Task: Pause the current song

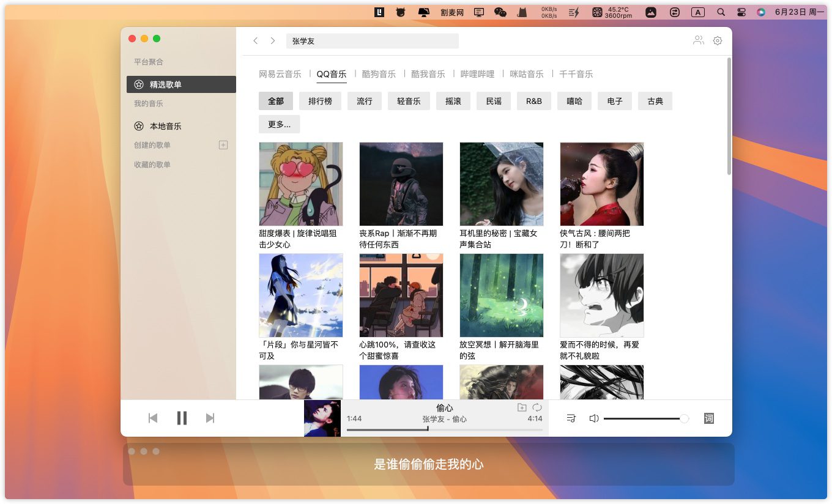Action: coord(182,418)
